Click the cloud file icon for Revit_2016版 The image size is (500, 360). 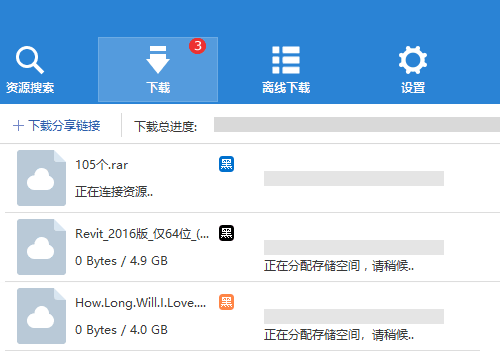[41, 247]
